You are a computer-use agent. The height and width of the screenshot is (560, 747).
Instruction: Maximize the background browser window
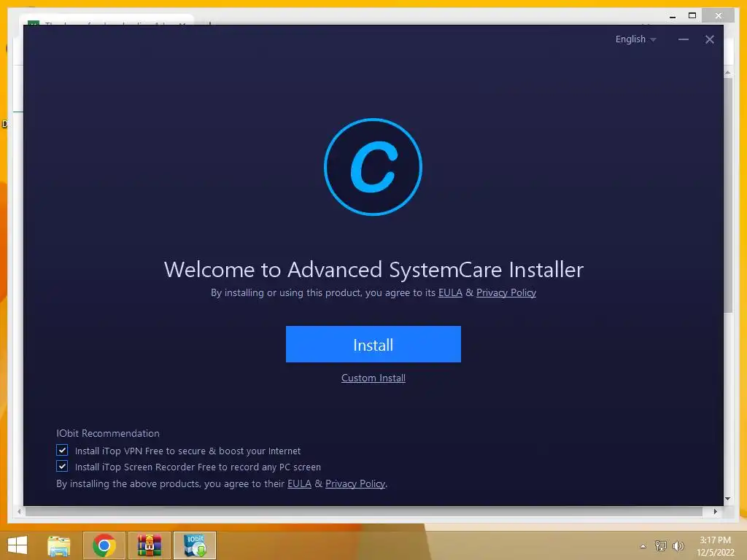point(692,16)
